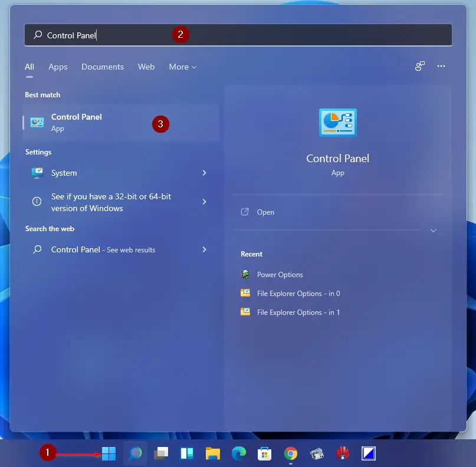Launch File Explorer from the taskbar
This screenshot has height=467, width=476.
click(212, 453)
